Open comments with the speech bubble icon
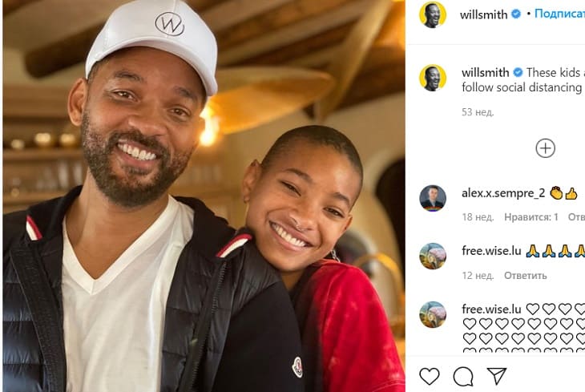 (x=463, y=376)
